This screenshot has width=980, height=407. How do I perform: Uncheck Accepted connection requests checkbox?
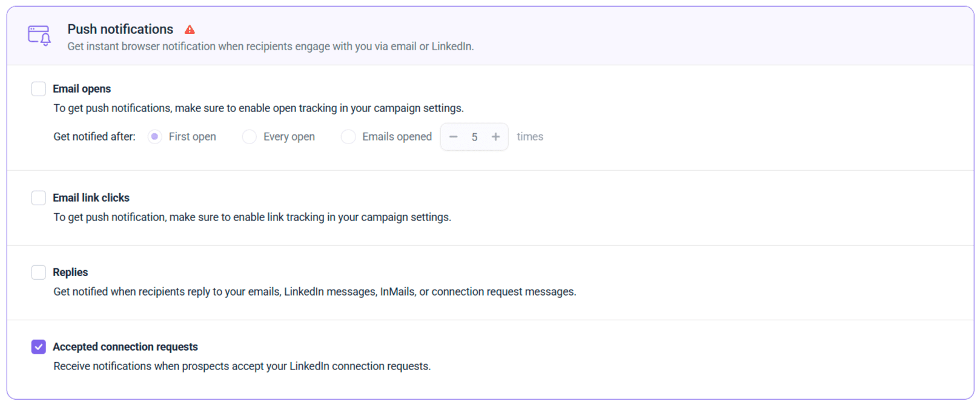(x=39, y=347)
